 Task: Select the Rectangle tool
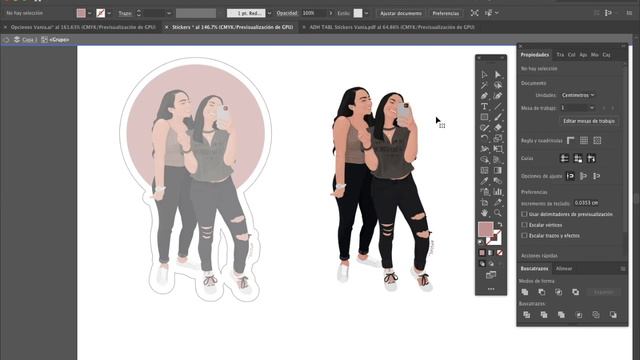click(x=484, y=117)
